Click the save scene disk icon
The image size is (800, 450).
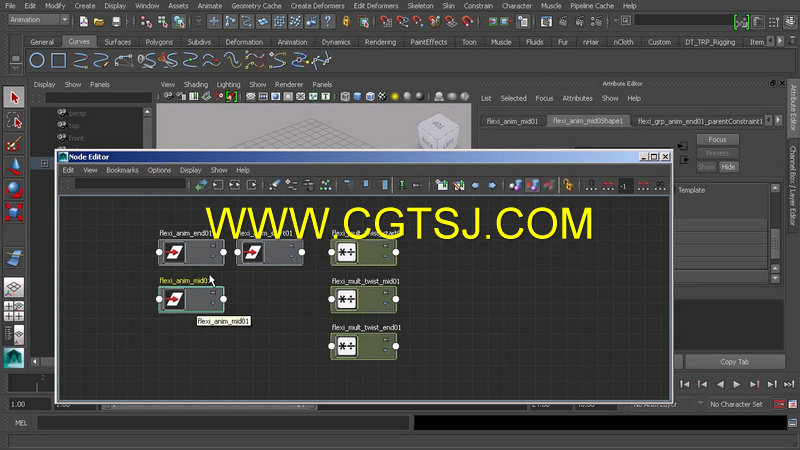coord(116,21)
